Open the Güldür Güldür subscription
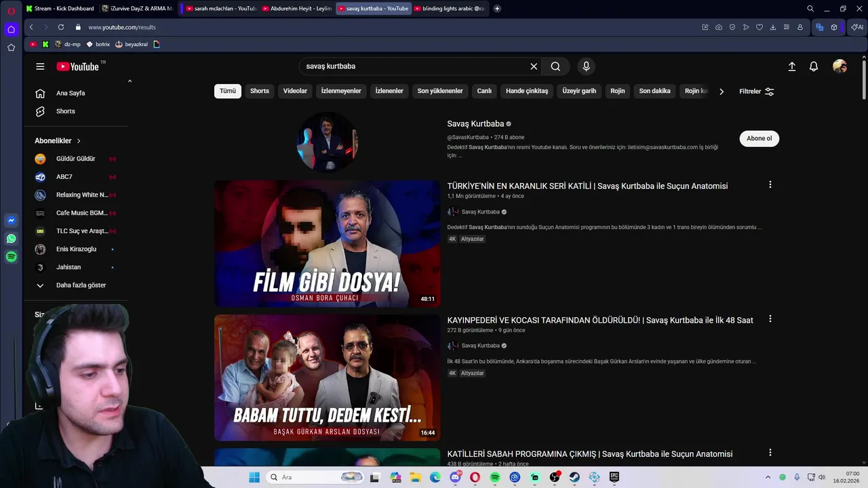Viewport: 868px width, 488px height. [x=76, y=159]
